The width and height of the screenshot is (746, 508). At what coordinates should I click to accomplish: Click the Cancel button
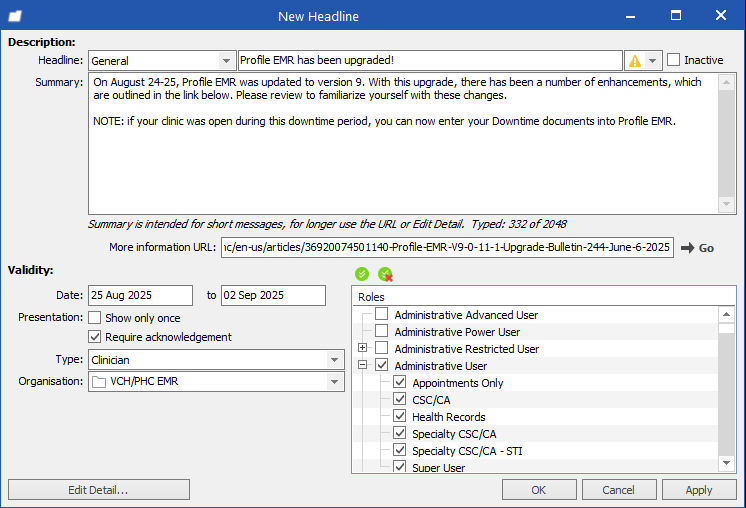point(619,490)
